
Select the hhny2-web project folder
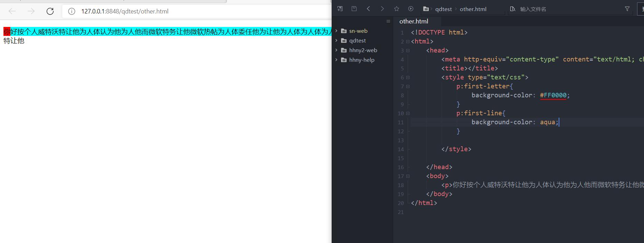(363, 50)
